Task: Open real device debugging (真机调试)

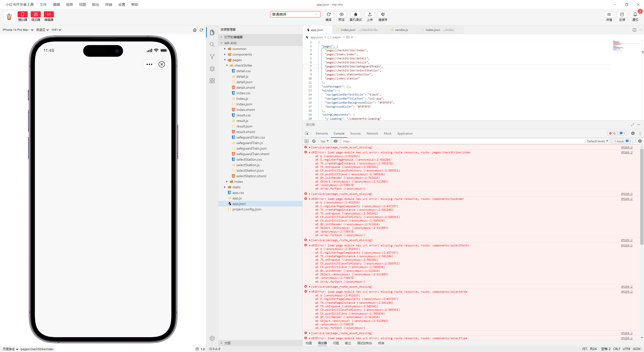Action: pos(355,14)
